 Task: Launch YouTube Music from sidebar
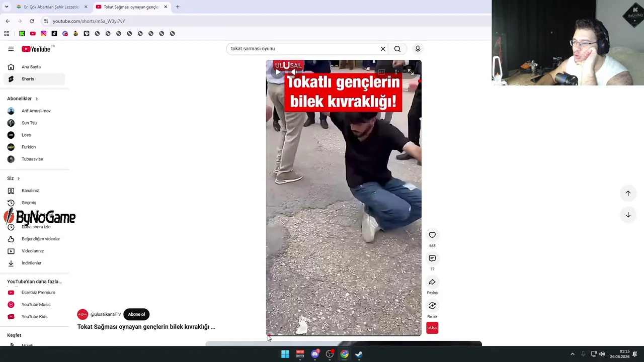point(35,305)
